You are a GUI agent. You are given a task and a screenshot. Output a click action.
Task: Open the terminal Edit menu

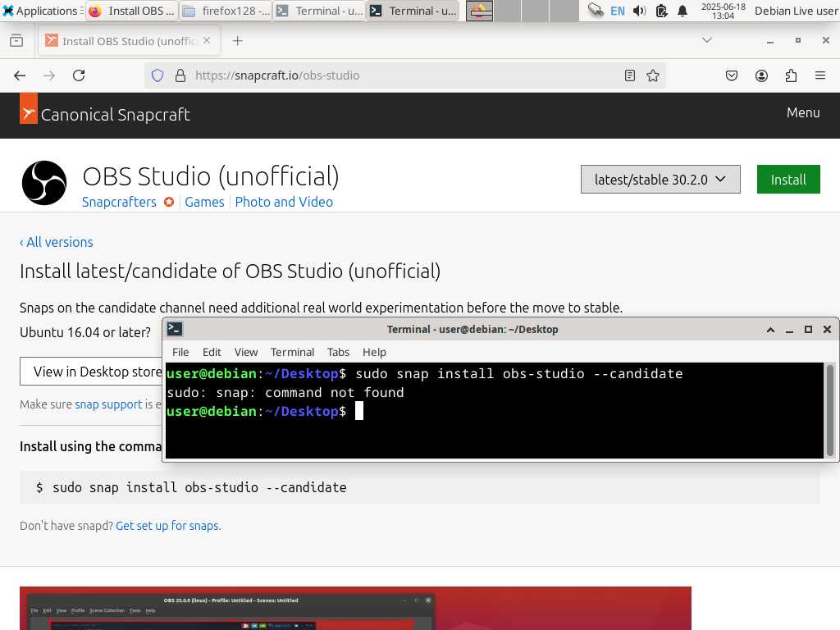[212, 352]
